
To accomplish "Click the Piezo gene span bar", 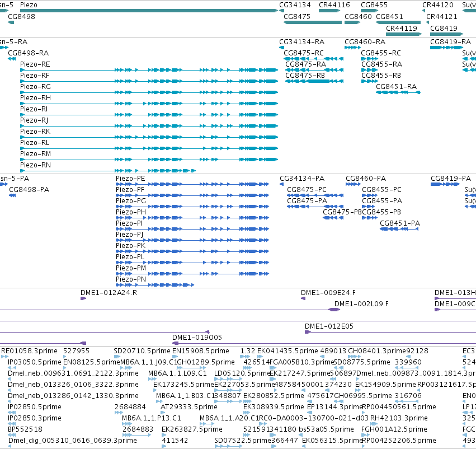I will click(149, 11).
